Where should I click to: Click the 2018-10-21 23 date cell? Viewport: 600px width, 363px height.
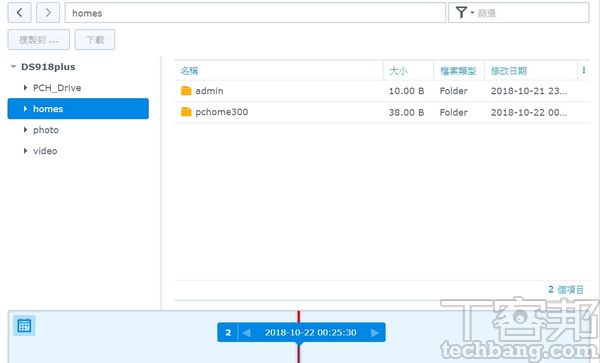[x=529, y=91]
